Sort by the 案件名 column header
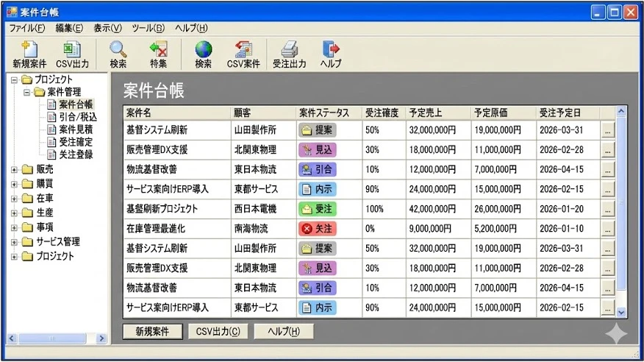Viewport: 644px width, 362px height. [x=177, y=113]
